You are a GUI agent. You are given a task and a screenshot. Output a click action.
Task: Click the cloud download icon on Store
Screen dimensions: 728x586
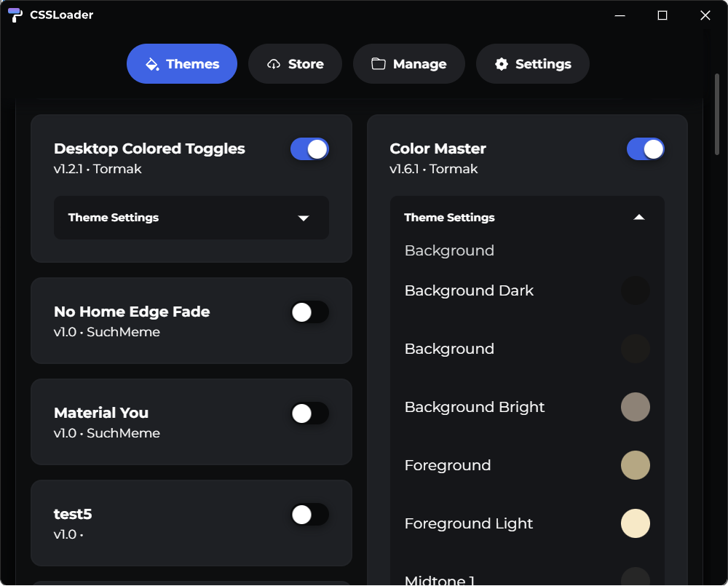274,64
